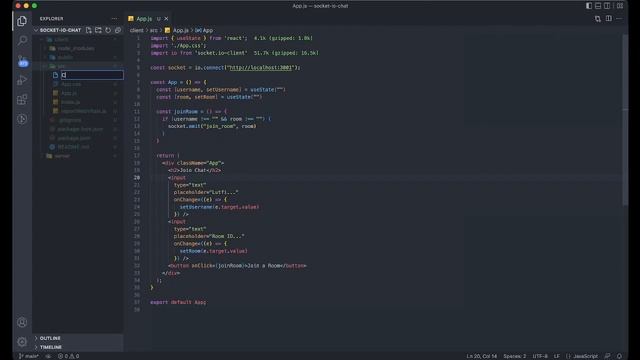Click New Folder icon in explorer header

98,30
